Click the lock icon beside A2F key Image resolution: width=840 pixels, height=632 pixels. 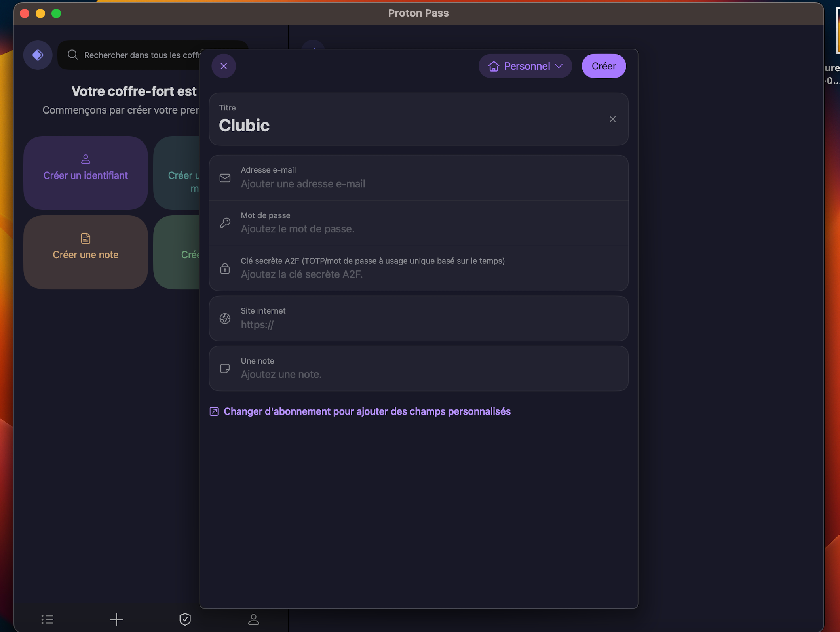coord(225,268)
